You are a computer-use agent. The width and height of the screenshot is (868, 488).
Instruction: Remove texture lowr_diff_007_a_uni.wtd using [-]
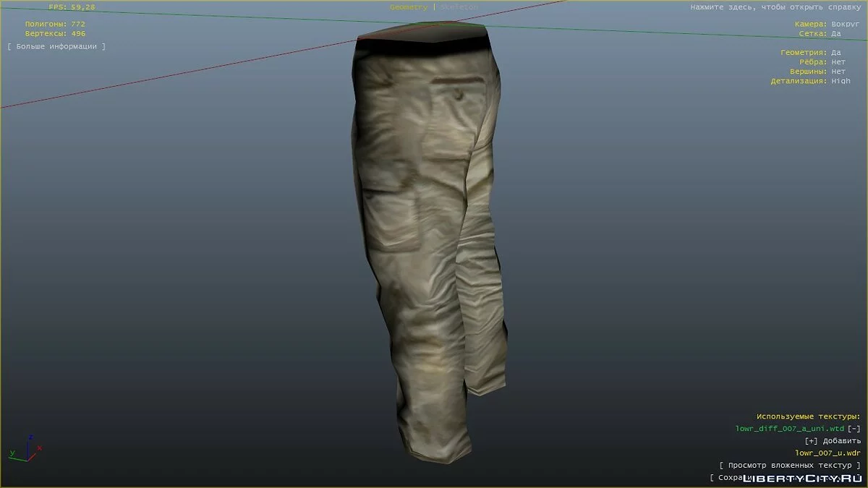pyautogui.click(x=854, y=429)
